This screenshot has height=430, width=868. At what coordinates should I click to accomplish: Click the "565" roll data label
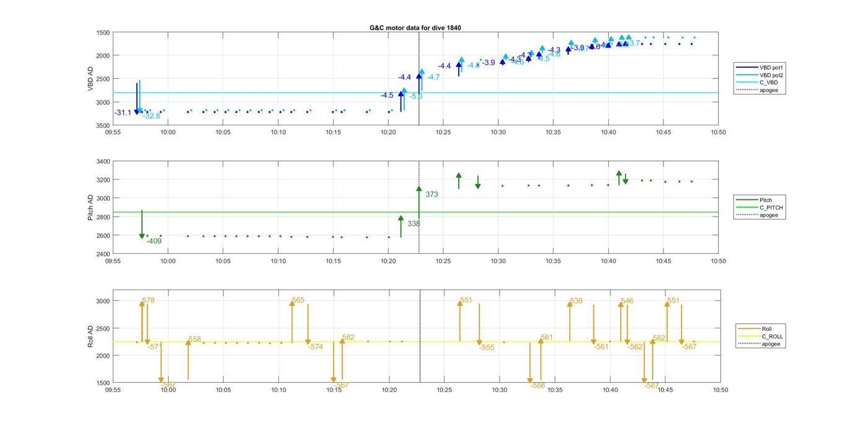pos(298,300)
